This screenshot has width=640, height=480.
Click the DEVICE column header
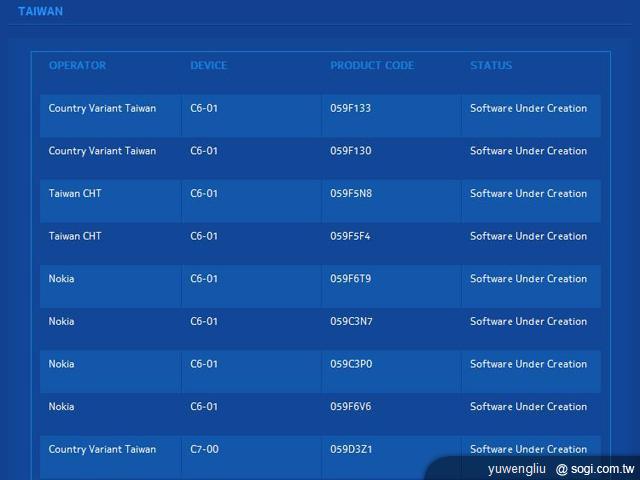pos(208,66)
